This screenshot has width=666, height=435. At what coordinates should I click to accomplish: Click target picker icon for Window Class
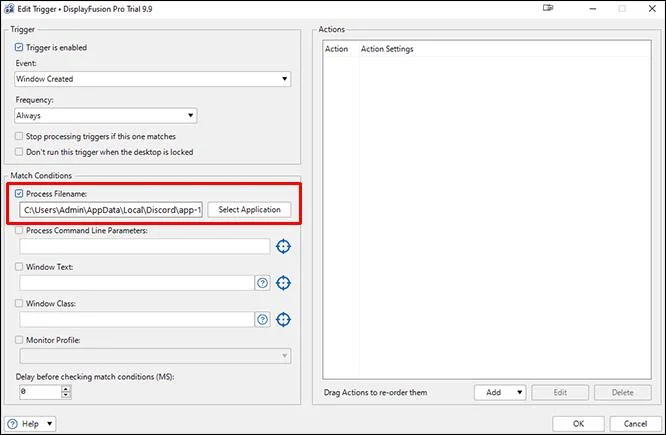coord(283,319)
